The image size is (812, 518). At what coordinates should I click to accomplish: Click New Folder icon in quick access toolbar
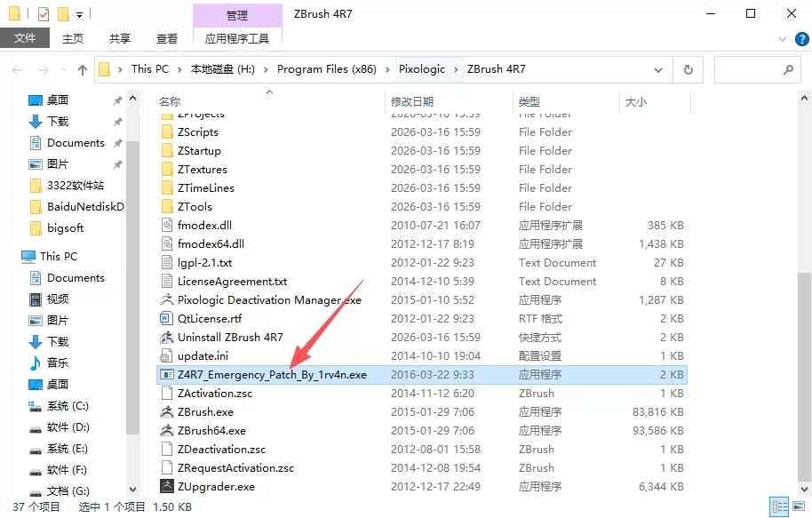pos(63,14)
